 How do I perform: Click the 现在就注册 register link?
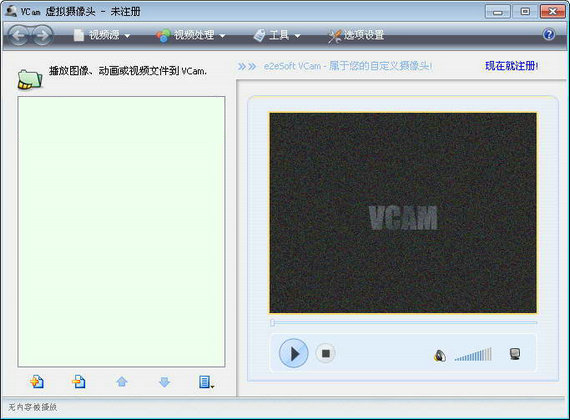coord(511,66)
